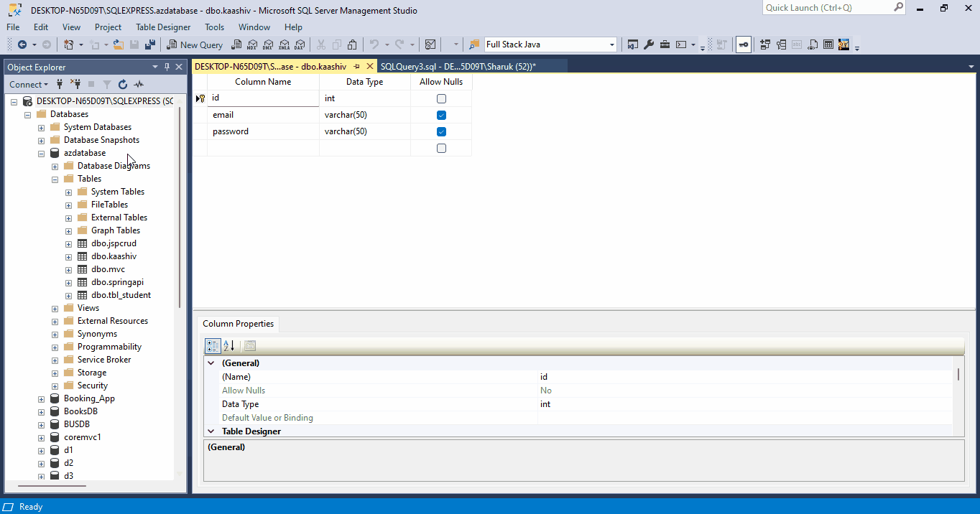Click the Disconnect icon in Object Explorer
980x514 pixels.
tap(75, 85)
